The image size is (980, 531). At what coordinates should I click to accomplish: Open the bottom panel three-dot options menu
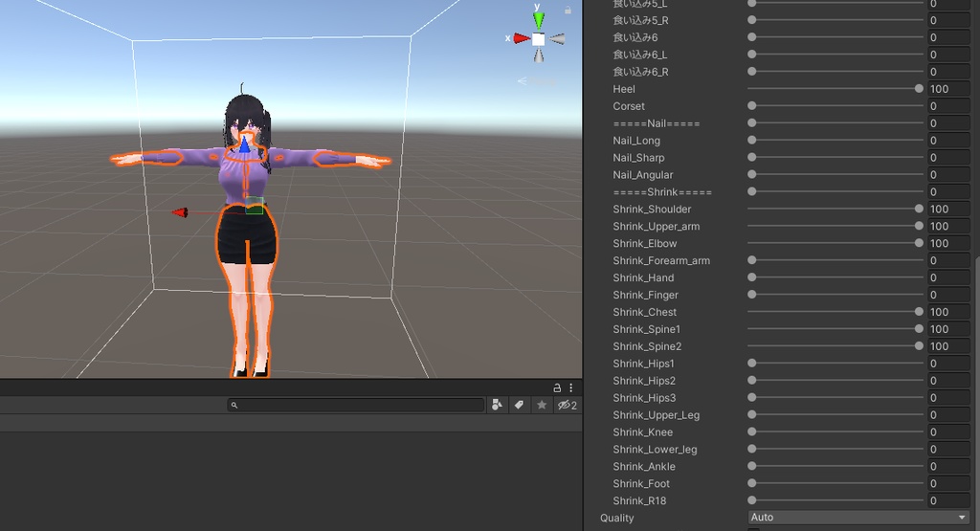pyautogui.click(x=570, y=387)
